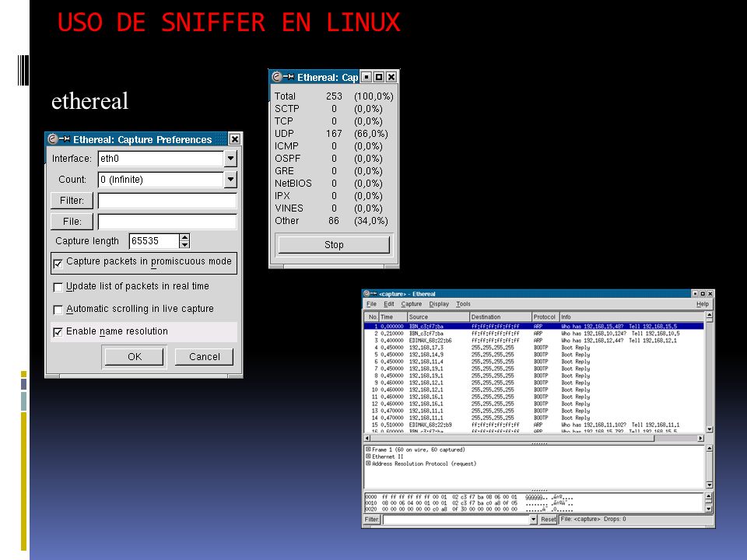Open the File menu in Ethereal
The image size is (747, 560).
click(x=371, y=304)
